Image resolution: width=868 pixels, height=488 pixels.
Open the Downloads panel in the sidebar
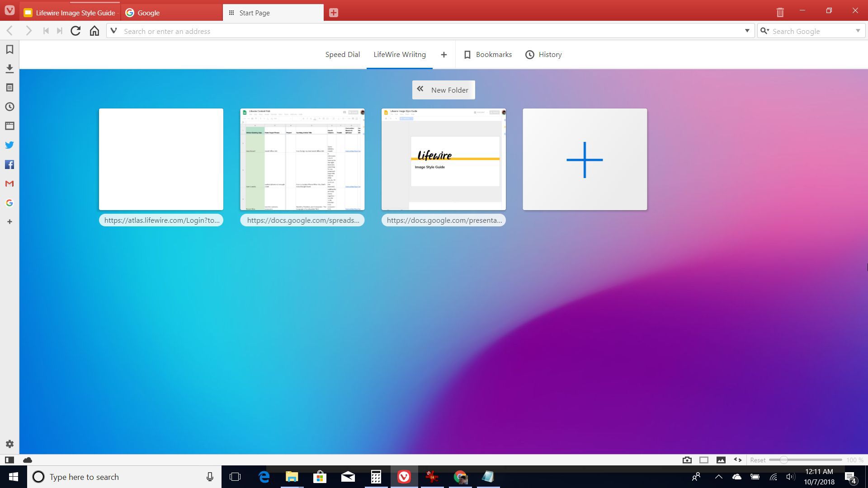tap(9, 69)
